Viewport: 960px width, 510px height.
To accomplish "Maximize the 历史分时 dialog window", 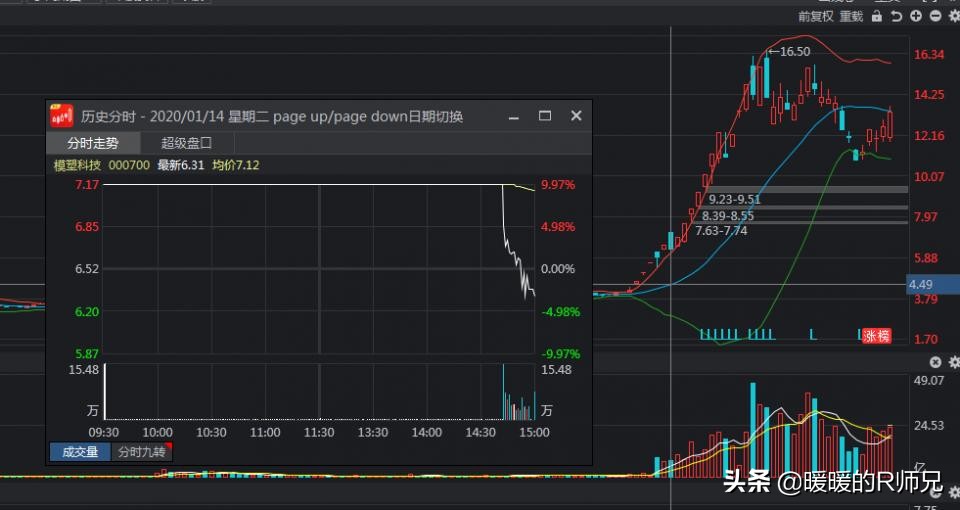I will pyautogui.click(x=545, y=116).
